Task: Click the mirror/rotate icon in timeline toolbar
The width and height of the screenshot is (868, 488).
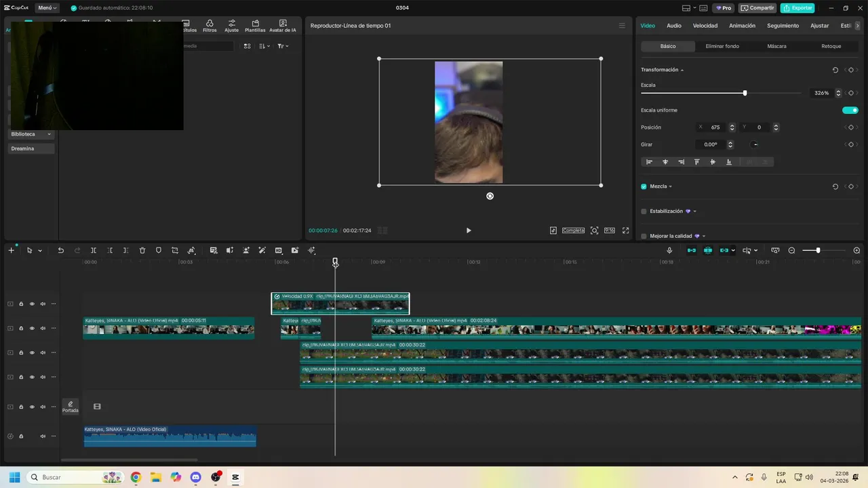Action: [x=191, y=251]
